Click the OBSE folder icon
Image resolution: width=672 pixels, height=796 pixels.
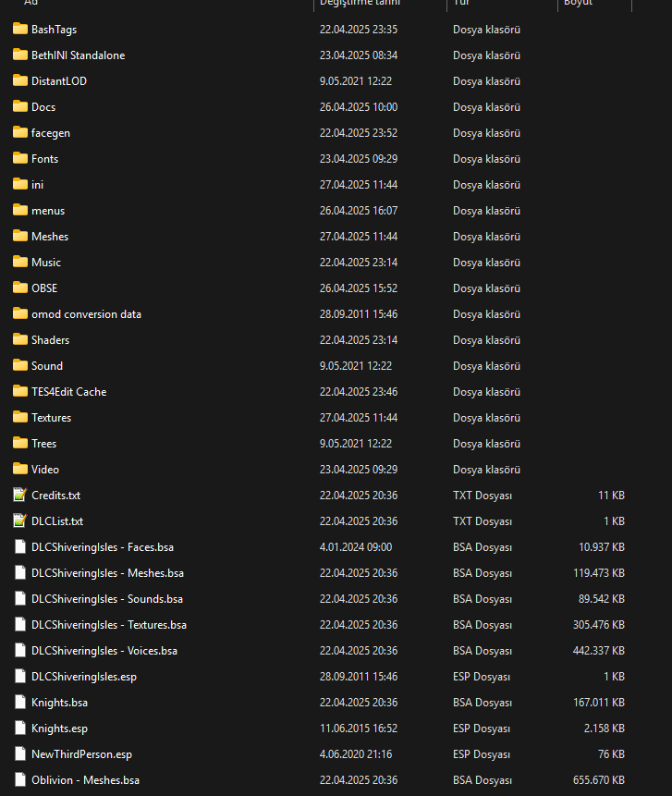click(x=20, y=288)
